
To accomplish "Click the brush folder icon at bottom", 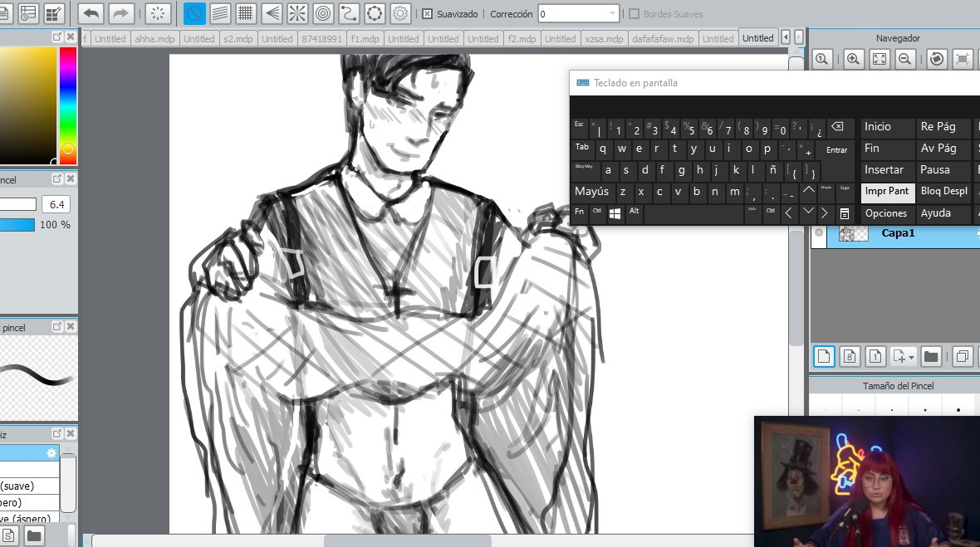I will click(x=34, y=535).
